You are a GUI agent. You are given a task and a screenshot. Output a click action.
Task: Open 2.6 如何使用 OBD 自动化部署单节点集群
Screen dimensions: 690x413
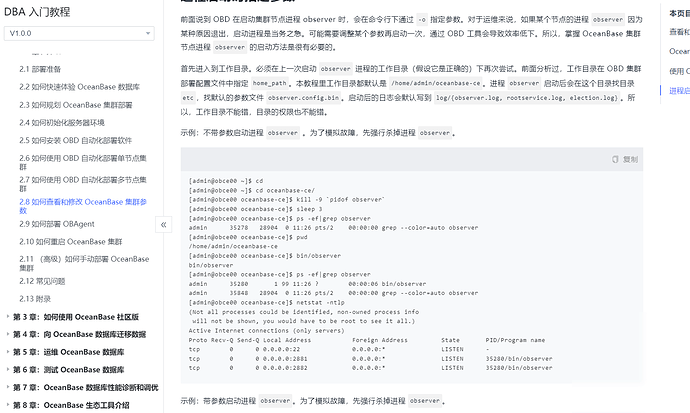click(x=83, y=162)
